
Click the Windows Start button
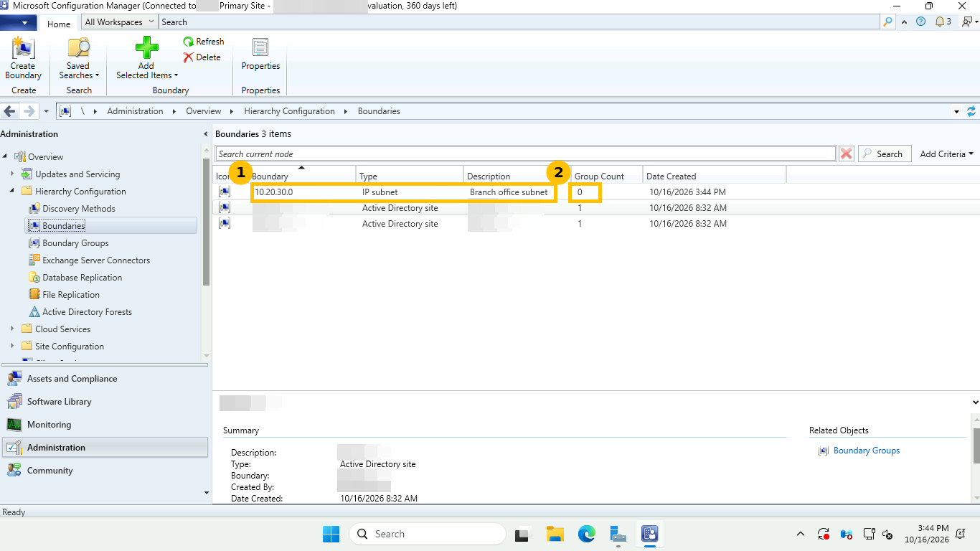[x=331, y=534]
